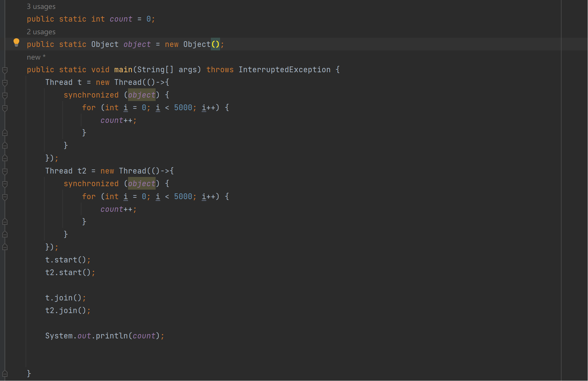Open the '2 usages' hint above object
This screenshot has width=588, height=381.
point(41,32)
